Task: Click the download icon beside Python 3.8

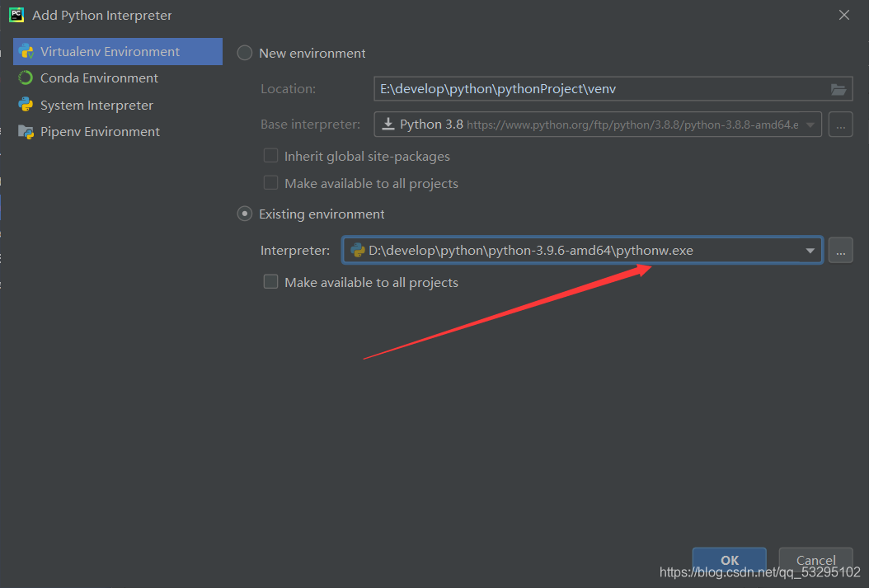Action: [389, 125]
